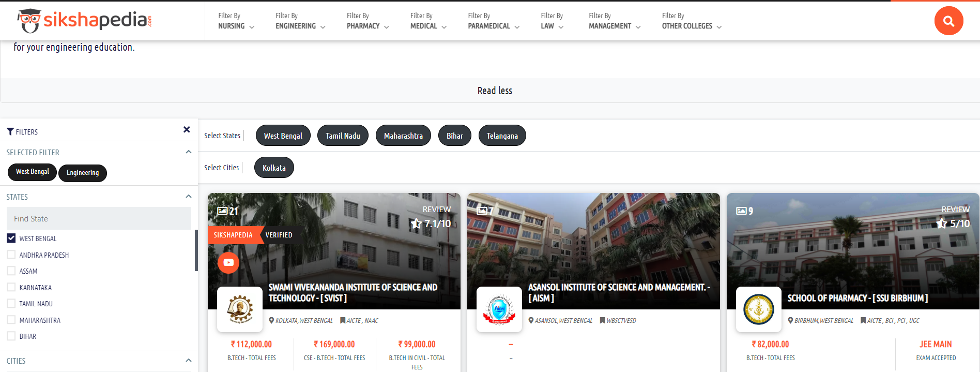The width and height of the screenshot is (980, 372).
Task: Open the Filter By Medical dropdown
Action: tap(428, 21)
